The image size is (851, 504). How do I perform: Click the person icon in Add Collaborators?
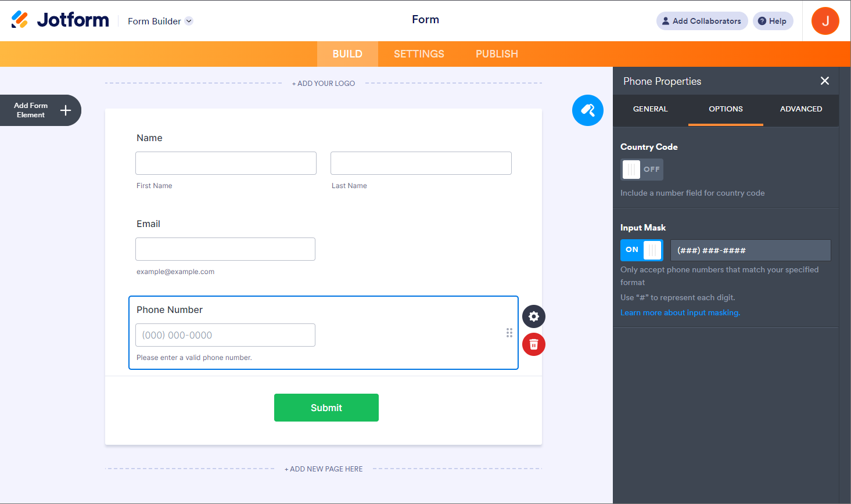[x=666, y=21]
